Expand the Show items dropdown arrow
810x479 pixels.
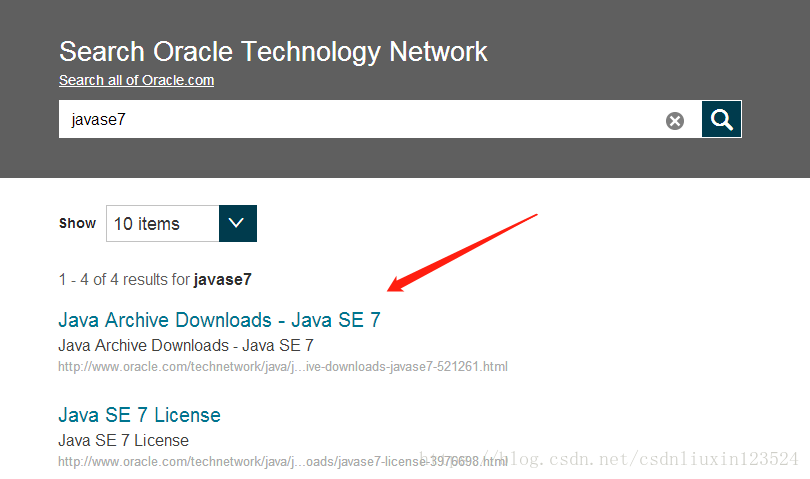238,223
